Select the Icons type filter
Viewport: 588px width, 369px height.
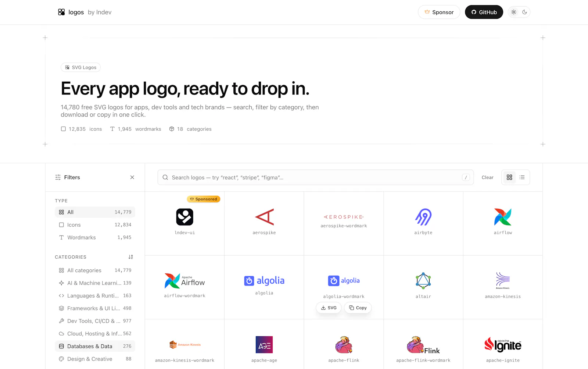(95, 225)
